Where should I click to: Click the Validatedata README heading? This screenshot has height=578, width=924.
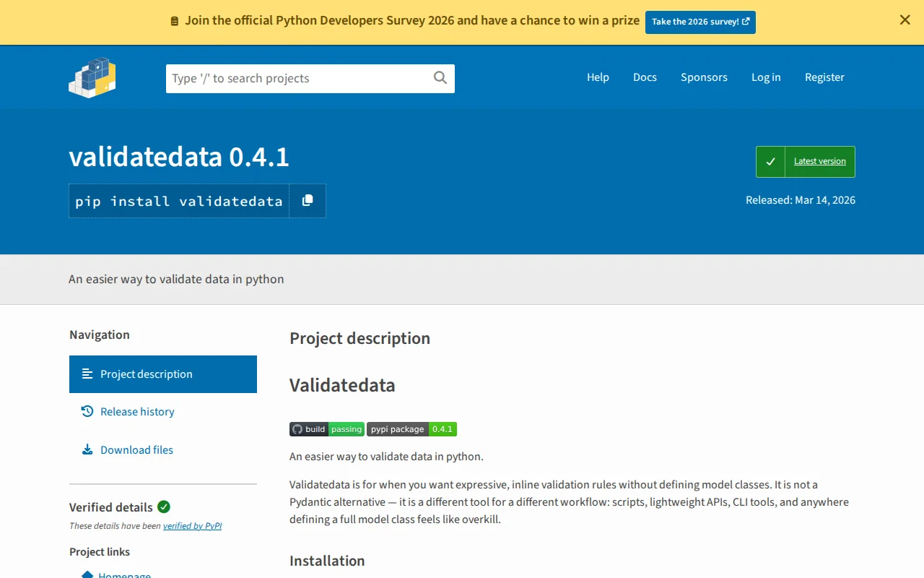(342, 385)
